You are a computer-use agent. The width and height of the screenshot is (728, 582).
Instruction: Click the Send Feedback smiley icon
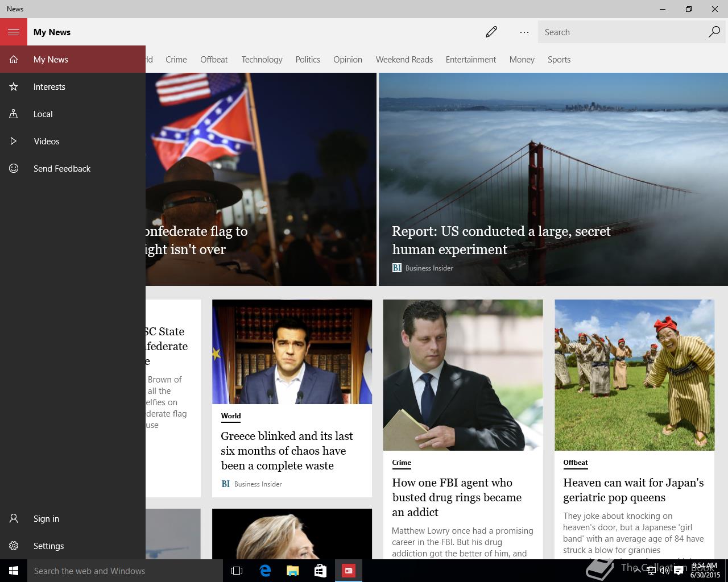point(14,168)
